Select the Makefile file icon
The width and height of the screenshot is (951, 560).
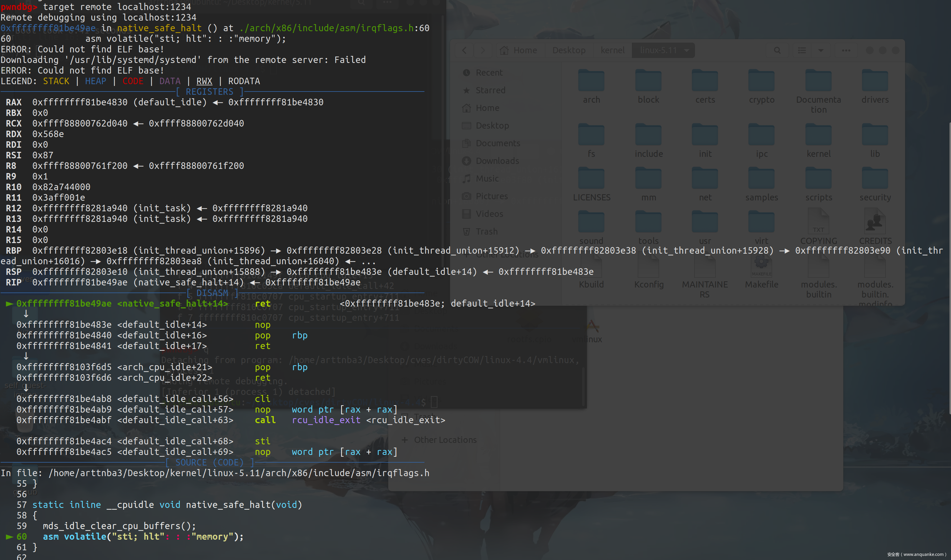[761, 266]
